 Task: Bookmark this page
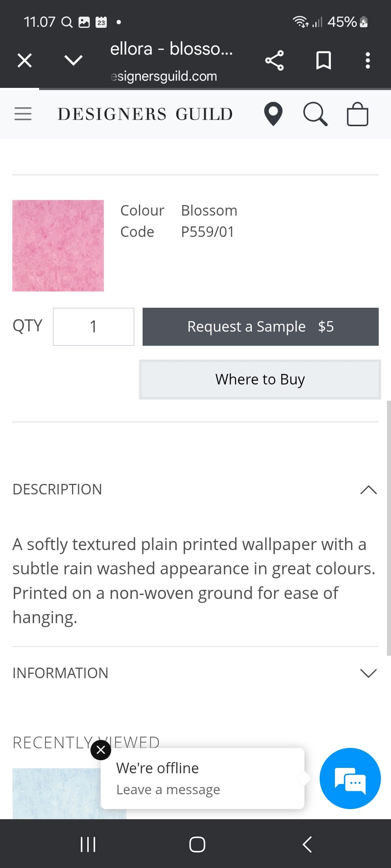click(324, 61)
